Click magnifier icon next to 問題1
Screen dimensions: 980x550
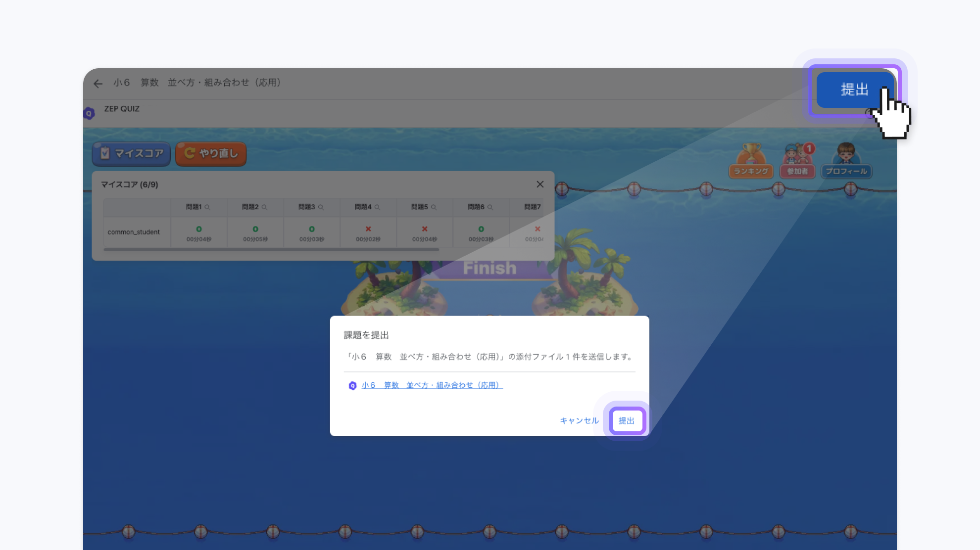coord(207,207)
